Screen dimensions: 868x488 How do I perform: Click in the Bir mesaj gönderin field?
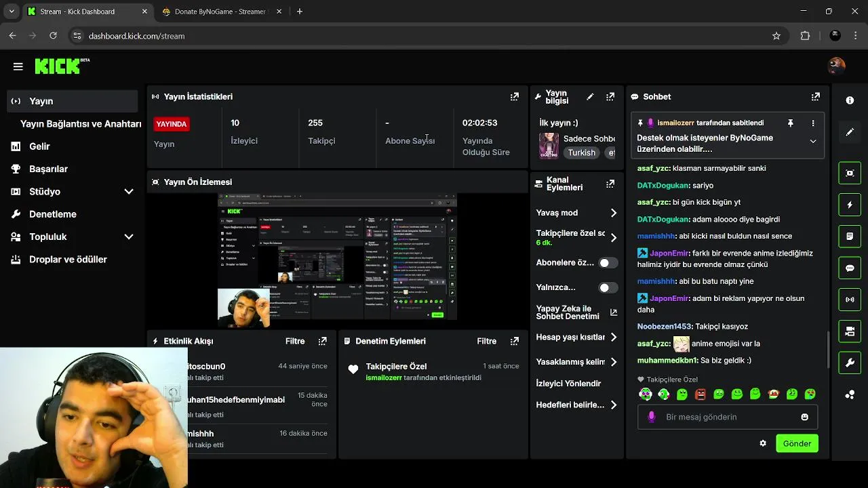727,417
